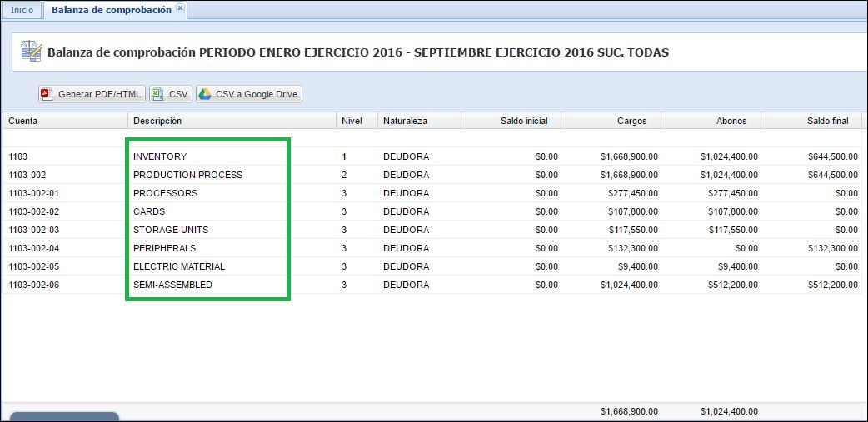
Task: Click the Cargos column header
Action: pos(611,121)
